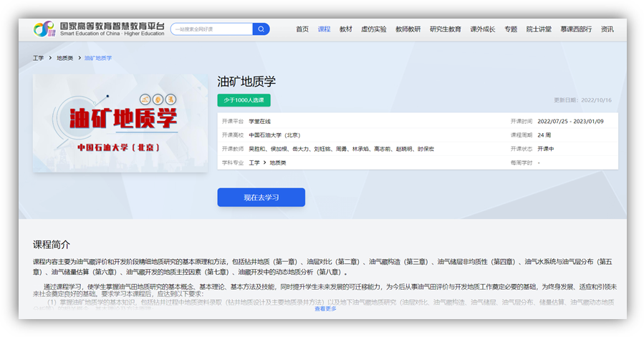Click the magnifier search icon button
The image size is (644, 337).
(x=261, y=29)
